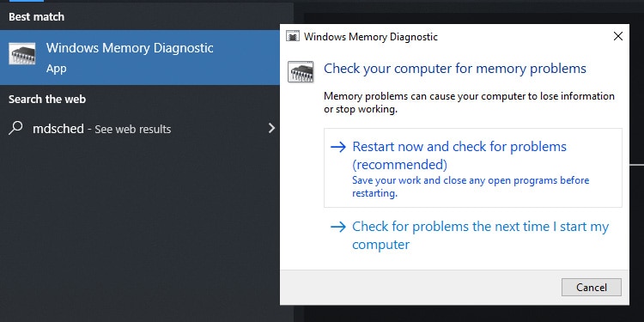
Task: Click the 'Search the web' heading text
Action: click(x=47, y=99)
